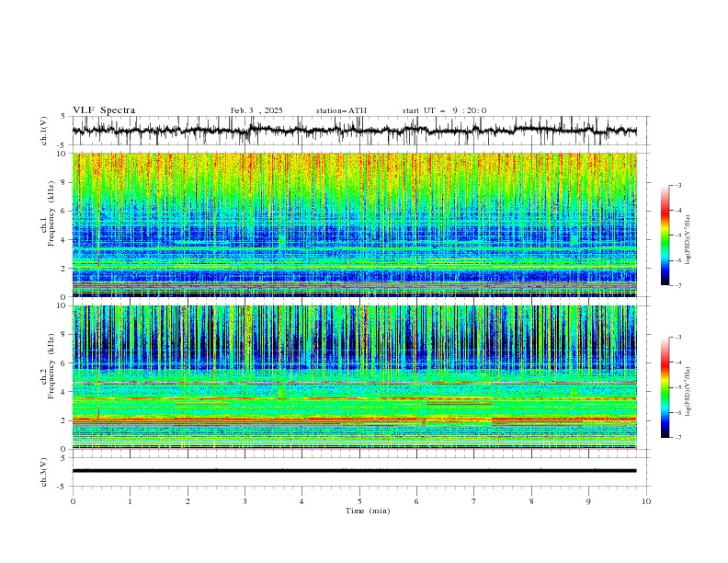Click the ch.1 spectrogram color bar
The image size is (728, 563).
665,236
